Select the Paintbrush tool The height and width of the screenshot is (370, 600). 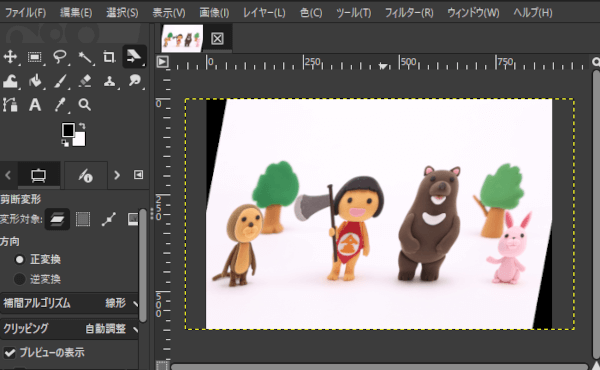60,81
